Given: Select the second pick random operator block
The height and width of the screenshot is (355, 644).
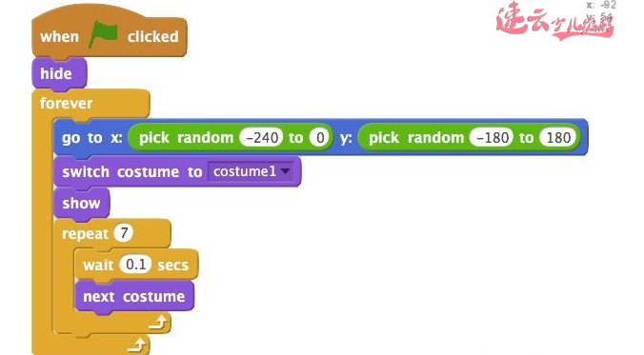Looking at the screenshot, I should pos(470,137).
